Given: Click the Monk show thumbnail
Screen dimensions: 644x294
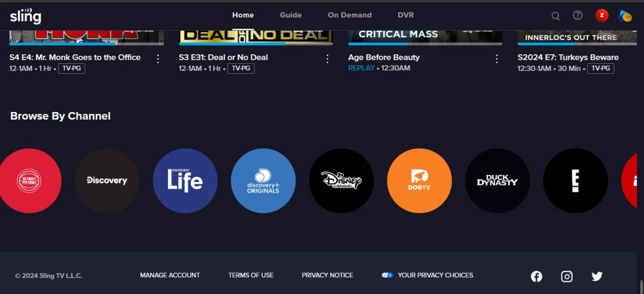Looking at the screenshot, I should (x=87, y=38).
